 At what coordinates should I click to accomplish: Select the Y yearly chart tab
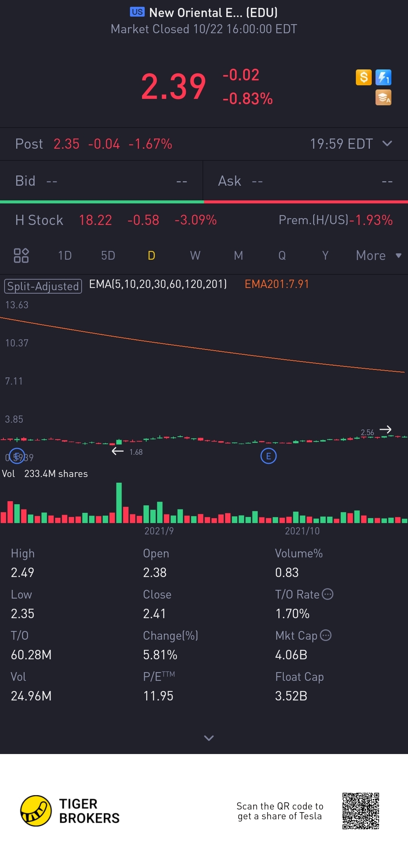pos(325,255)
